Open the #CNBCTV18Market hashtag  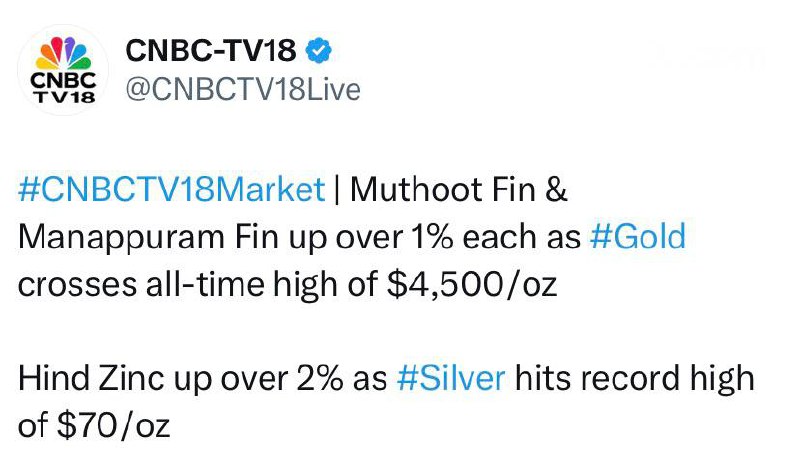tap(171, 189)
